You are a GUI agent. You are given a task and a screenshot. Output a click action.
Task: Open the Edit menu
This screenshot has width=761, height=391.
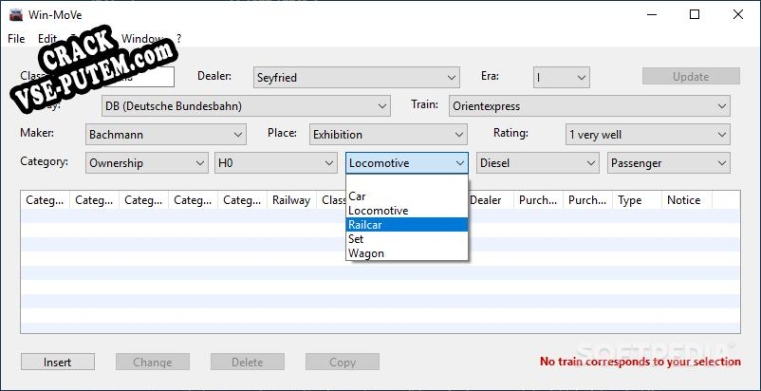click(47, 39)
